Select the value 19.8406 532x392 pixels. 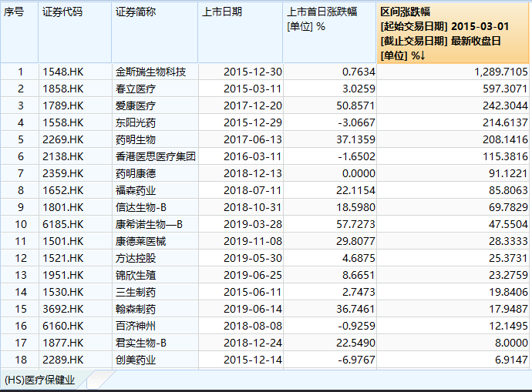[508, 292]
